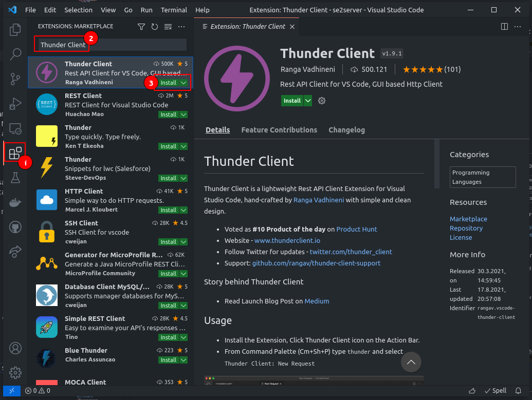Expand install options for Thunder by Steve-DevOps
Screen dimensions: 532x400
(x=184, y=178)
